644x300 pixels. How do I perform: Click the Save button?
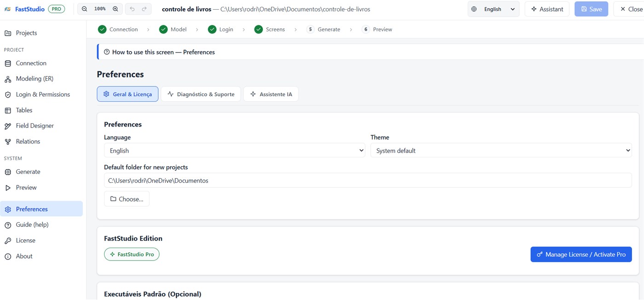592,9
